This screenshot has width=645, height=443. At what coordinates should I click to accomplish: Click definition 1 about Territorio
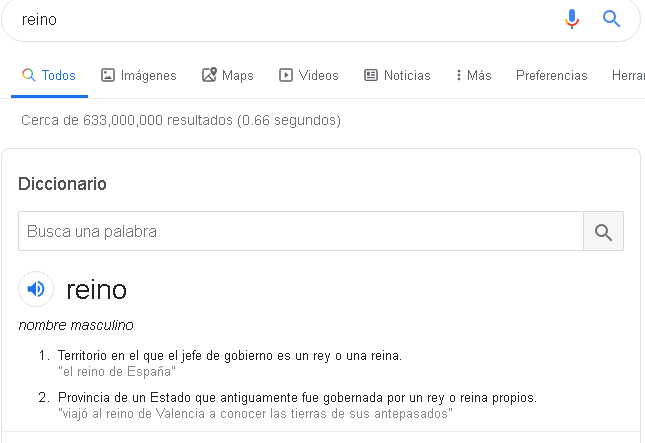click(230, 355)
